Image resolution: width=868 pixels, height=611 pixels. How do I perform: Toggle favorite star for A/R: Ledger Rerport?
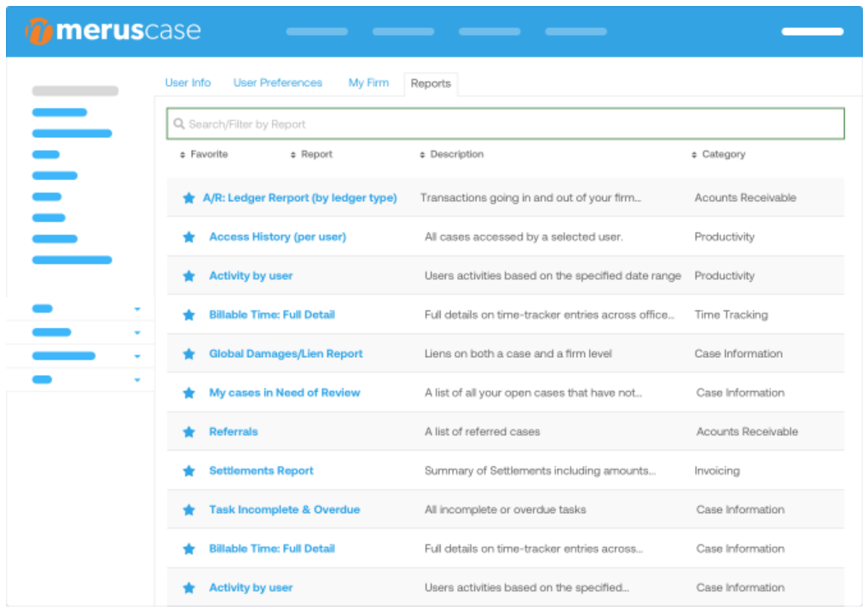pos(188,199)
